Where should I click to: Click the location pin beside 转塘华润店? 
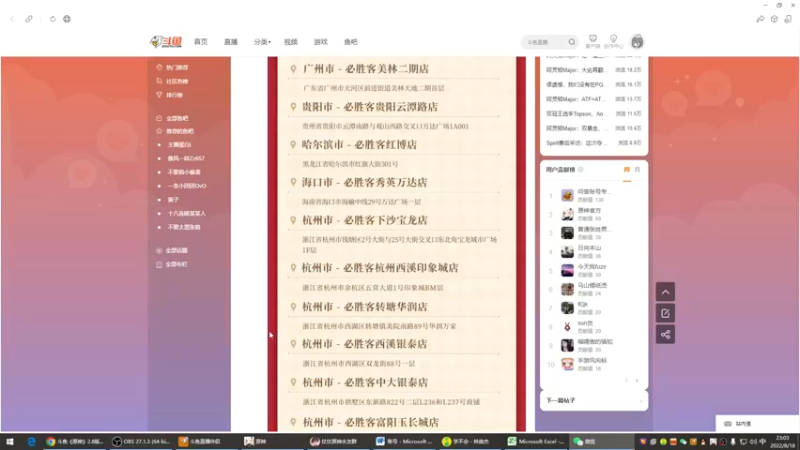point(293,307)
